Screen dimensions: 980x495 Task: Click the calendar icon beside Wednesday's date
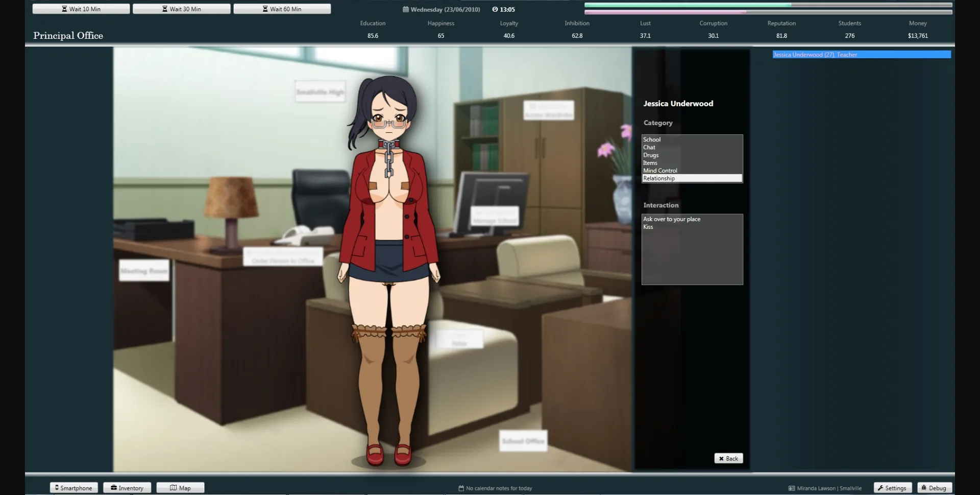406,9
